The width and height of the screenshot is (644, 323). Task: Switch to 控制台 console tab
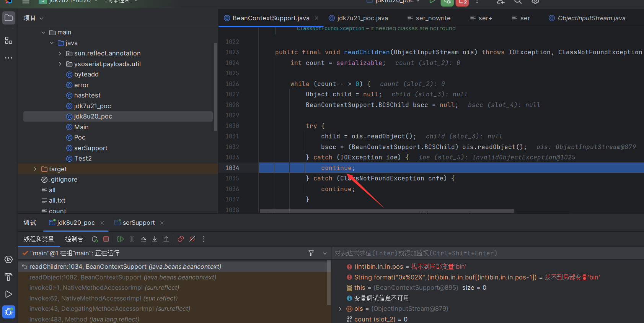coord(74,239)
